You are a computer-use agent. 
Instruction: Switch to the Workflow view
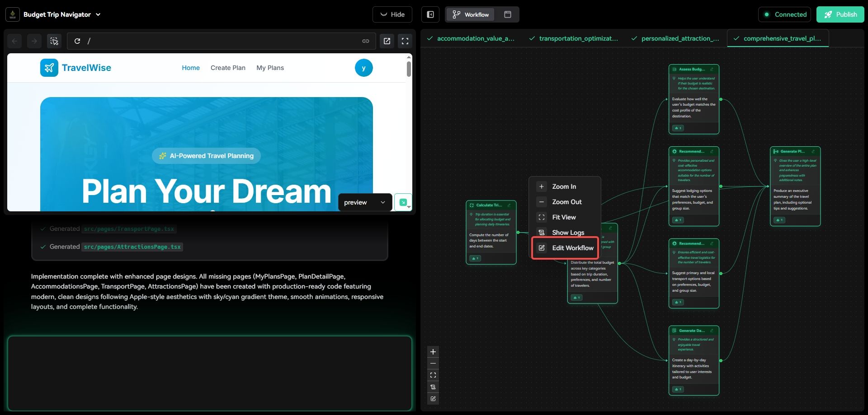471,14
